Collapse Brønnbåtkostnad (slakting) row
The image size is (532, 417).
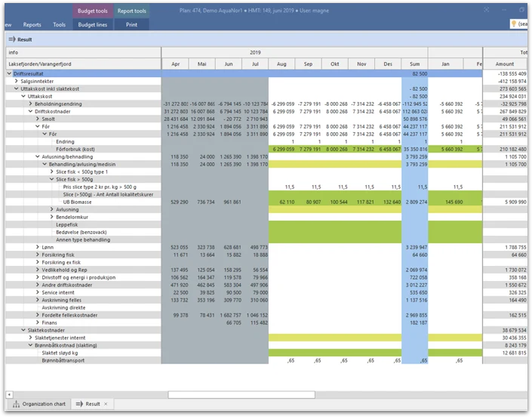[30, 345]
